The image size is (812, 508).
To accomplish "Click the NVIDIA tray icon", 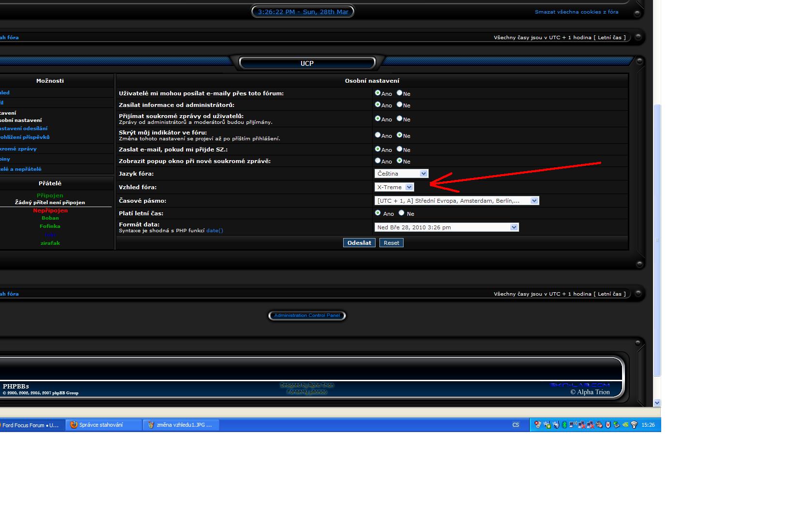I will (625, 425).
